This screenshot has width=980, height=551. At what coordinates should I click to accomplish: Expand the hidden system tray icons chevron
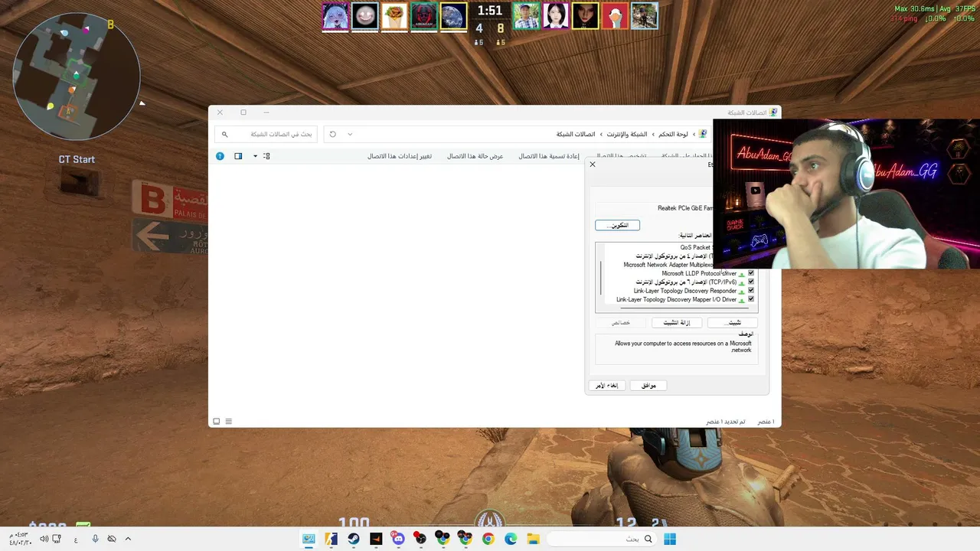(x=128, y=539)
